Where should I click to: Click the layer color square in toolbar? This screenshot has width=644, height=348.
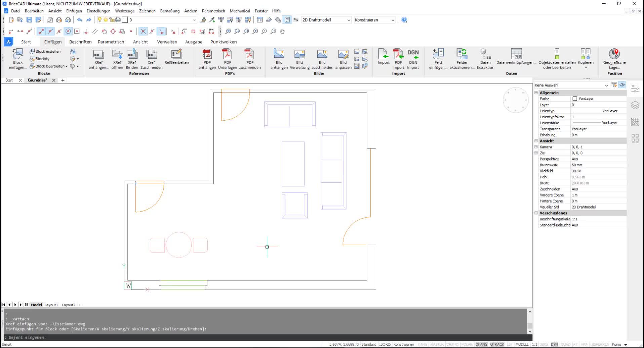point(125,20)
